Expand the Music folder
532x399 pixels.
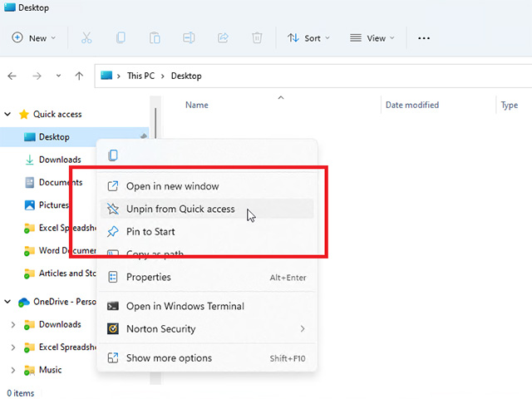click(x=13, y=370)
